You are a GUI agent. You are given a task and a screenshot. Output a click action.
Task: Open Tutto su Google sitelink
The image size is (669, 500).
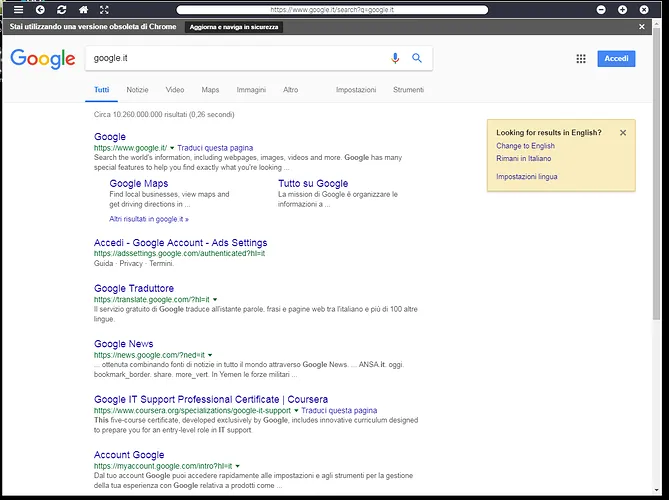(313, 183)
